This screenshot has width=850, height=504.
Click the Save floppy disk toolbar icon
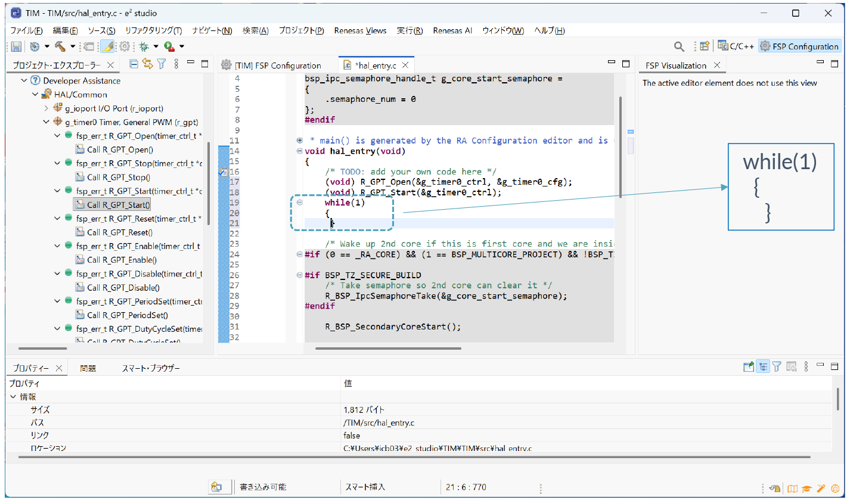pyautogui.click(x=16, y=46)
